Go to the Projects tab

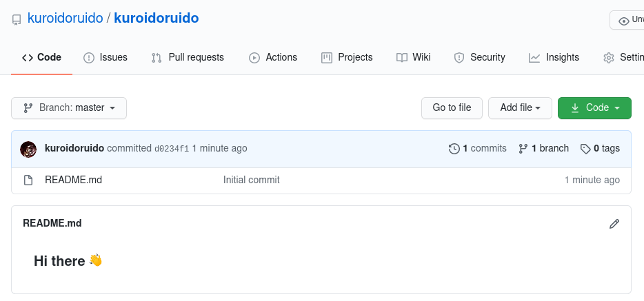[x=347, y=58]
